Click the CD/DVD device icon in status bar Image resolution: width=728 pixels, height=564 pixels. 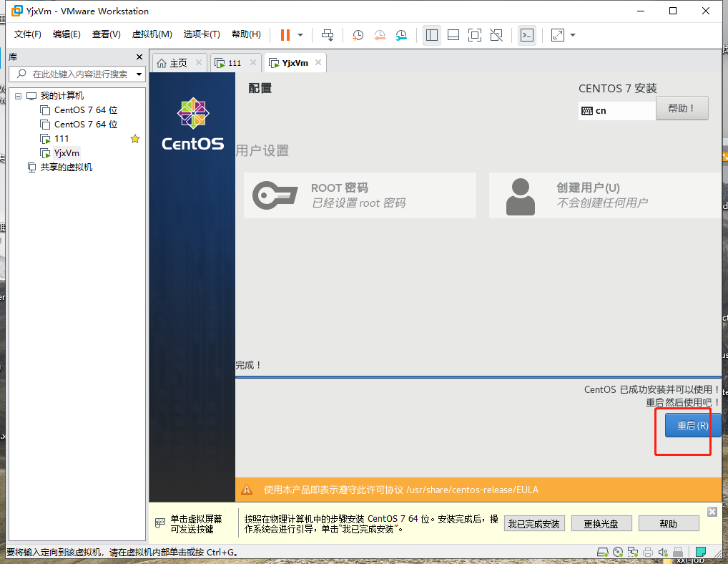(x=618, y=552)
